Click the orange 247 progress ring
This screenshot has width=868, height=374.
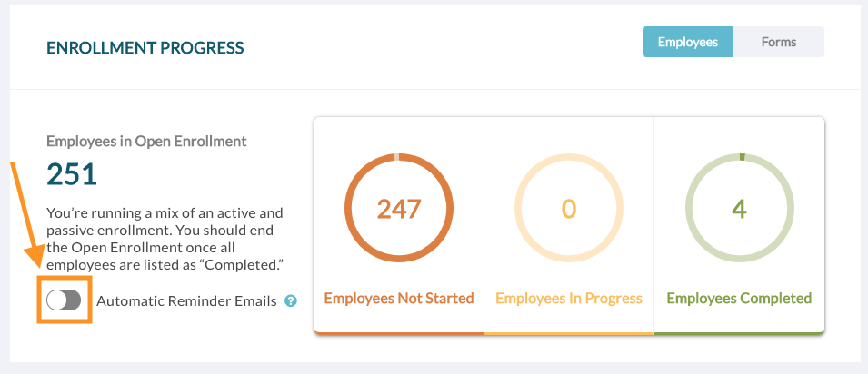pos(399,209)
